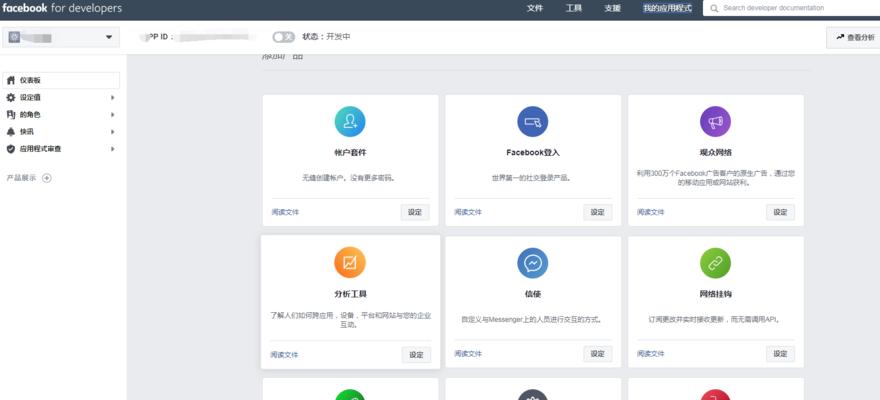The image size is (880, 400).
Task: Click 设定 on the 观众网络 card
Action: [x=781, y=212]
